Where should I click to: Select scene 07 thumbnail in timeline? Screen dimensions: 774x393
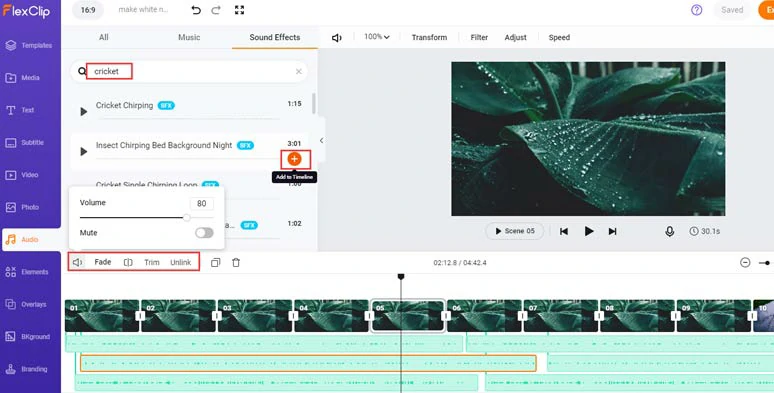[x=561, y=315]
